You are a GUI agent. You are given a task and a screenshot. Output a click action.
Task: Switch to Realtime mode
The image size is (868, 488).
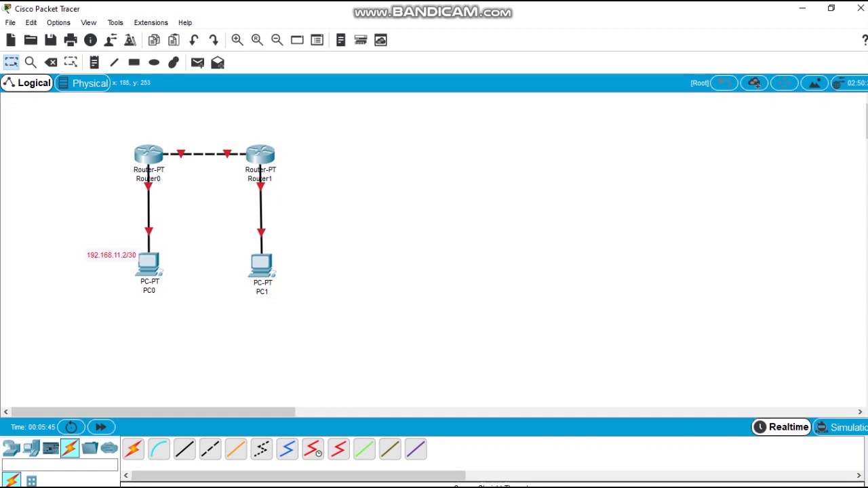[x=781, y=427]
